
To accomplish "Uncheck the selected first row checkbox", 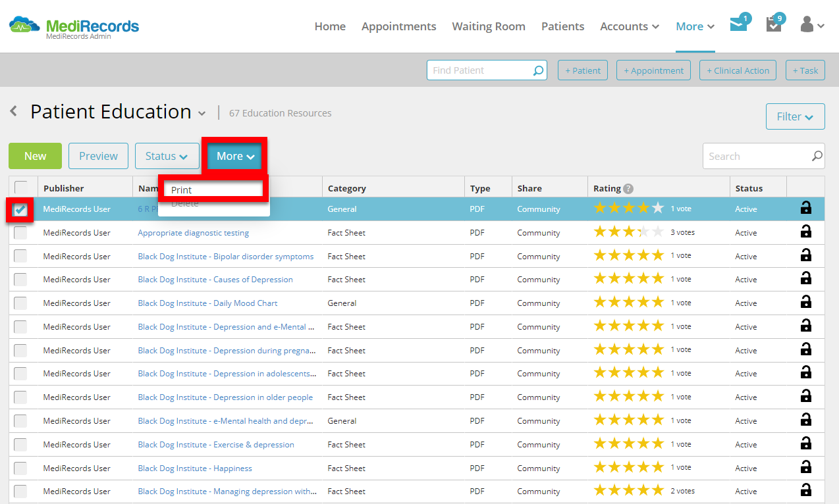I will [21, 210].
